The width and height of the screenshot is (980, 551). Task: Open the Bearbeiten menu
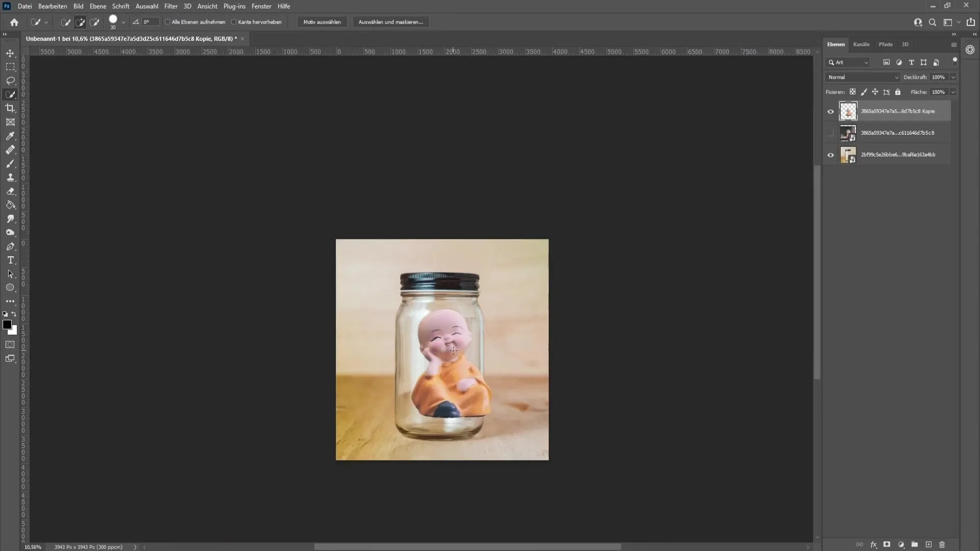[53, 6]
